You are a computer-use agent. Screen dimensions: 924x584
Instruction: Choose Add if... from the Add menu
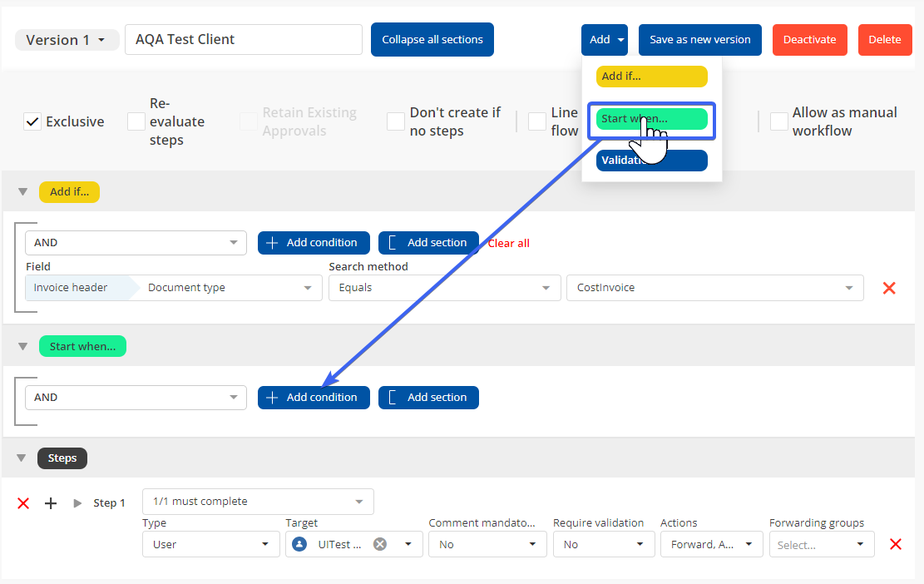pyautogui.click(x=651, y=77)
